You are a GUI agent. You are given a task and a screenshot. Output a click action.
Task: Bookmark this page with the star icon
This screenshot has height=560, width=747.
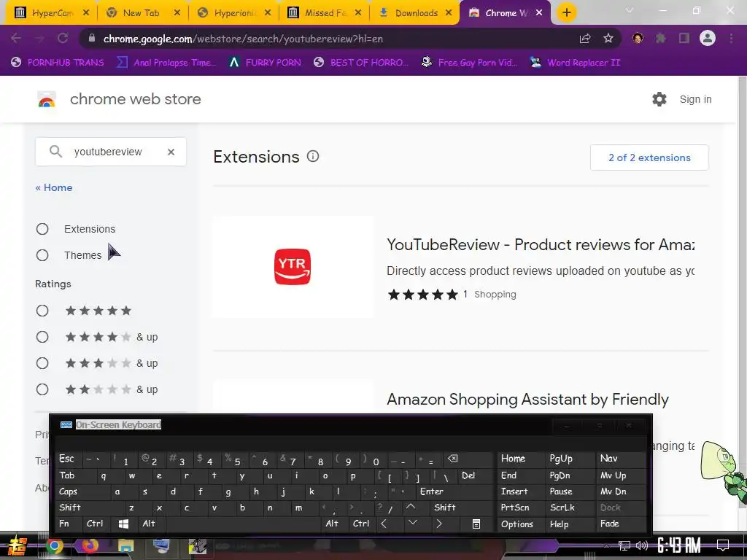[x=608, y=39]
